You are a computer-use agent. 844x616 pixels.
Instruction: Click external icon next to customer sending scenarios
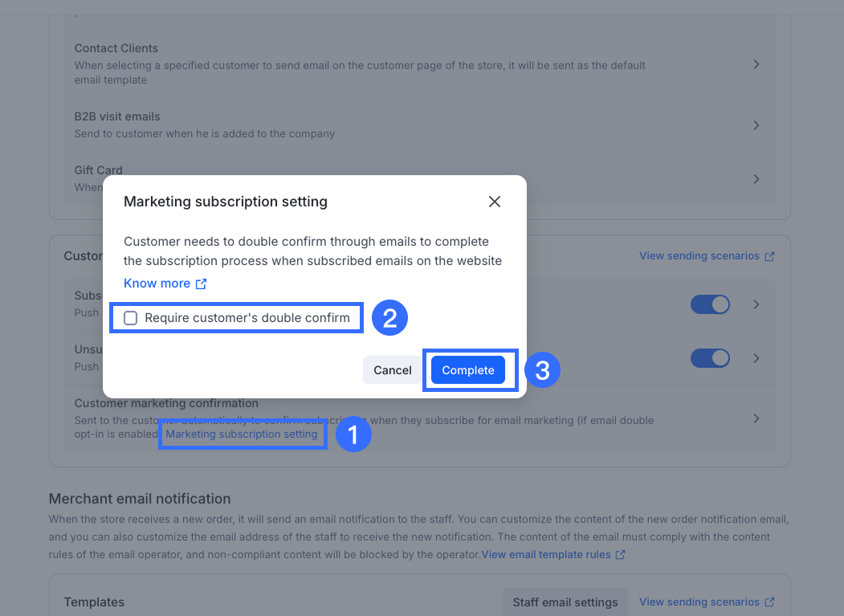pyautogui.click(x=770, y=257)
